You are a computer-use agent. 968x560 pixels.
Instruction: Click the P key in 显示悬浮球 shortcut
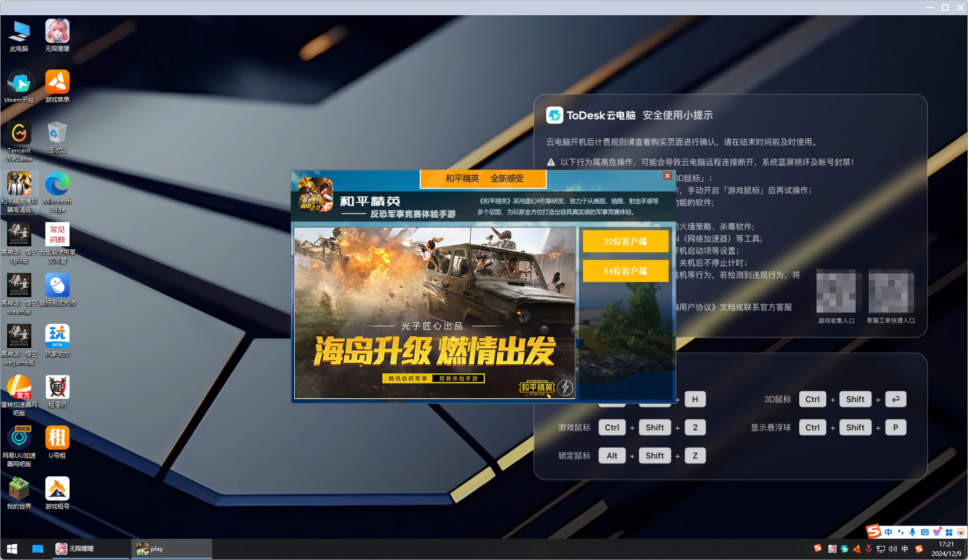click(x=896, y=428)
